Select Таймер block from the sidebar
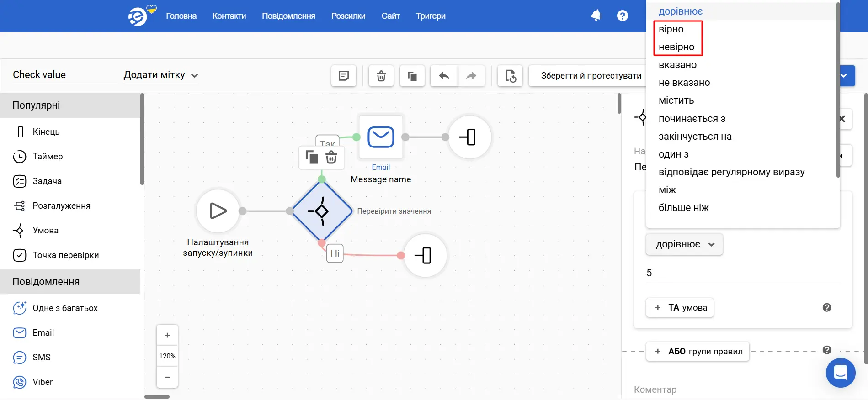Viewport: 868px width, 400px height. 48,157
